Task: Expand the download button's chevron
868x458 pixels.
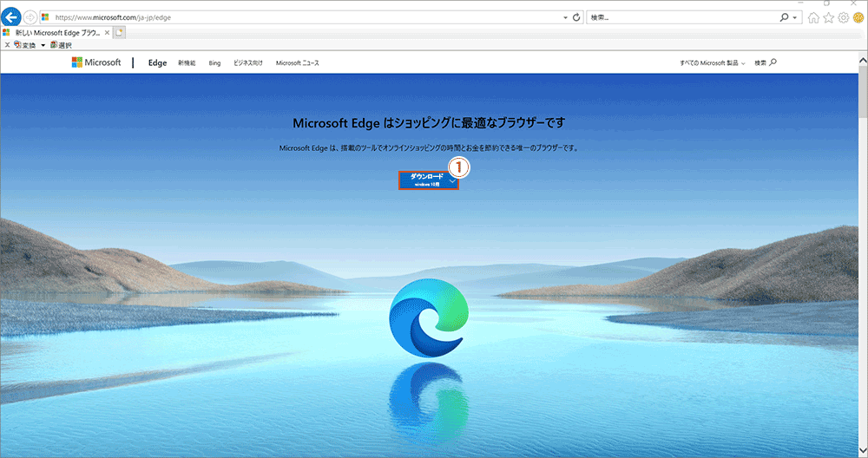Action: tap(452, 180)
